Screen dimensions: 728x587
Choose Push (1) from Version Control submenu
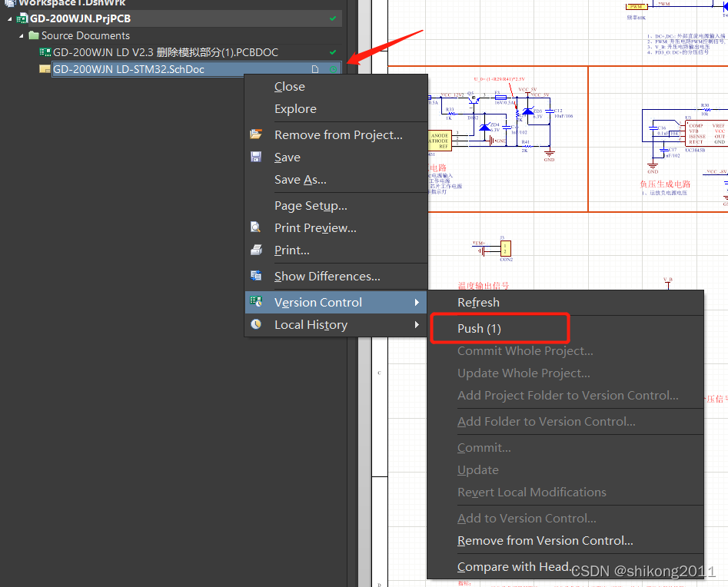point(479,328)
